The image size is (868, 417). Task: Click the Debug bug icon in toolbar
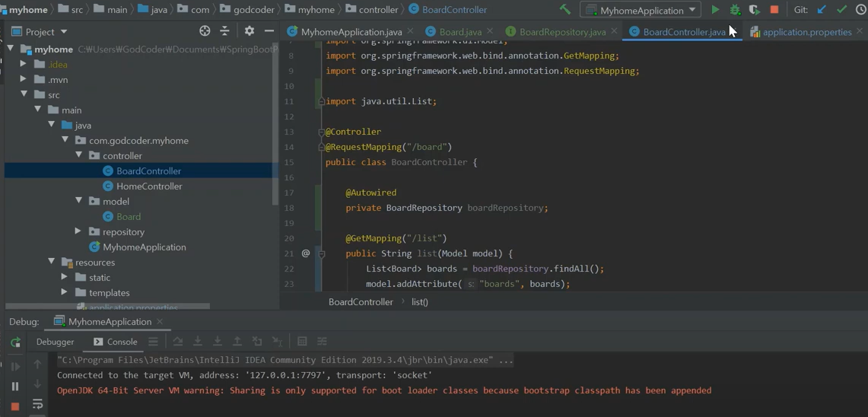coord(735,9)
